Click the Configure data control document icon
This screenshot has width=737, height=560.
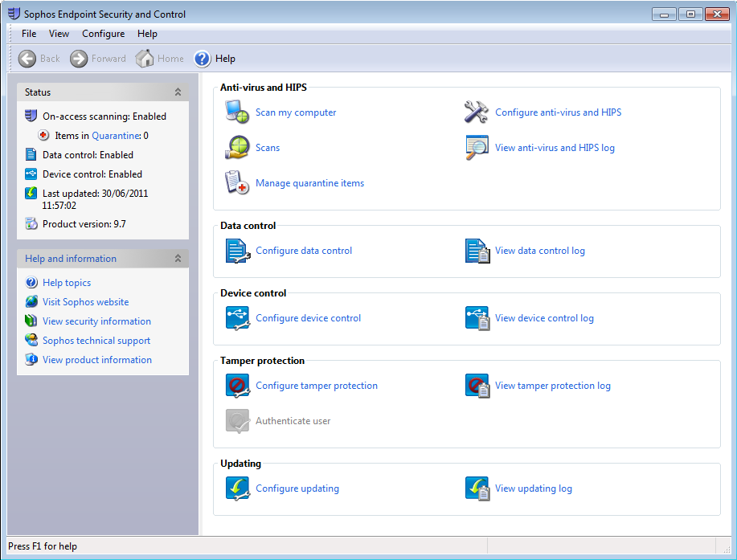237,251
